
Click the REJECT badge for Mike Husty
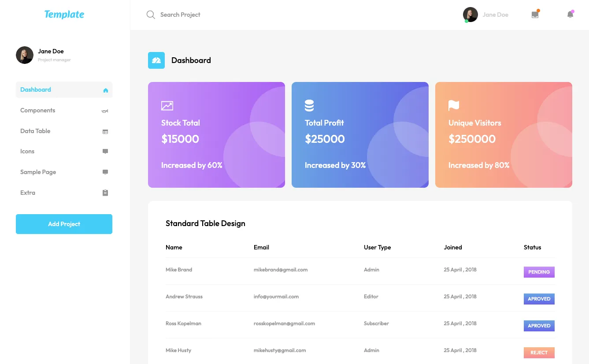coord(539,353)
